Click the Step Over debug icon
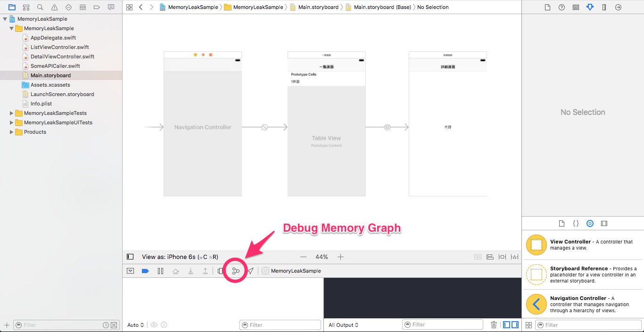The image size is (644, 332). coord(176,271)
